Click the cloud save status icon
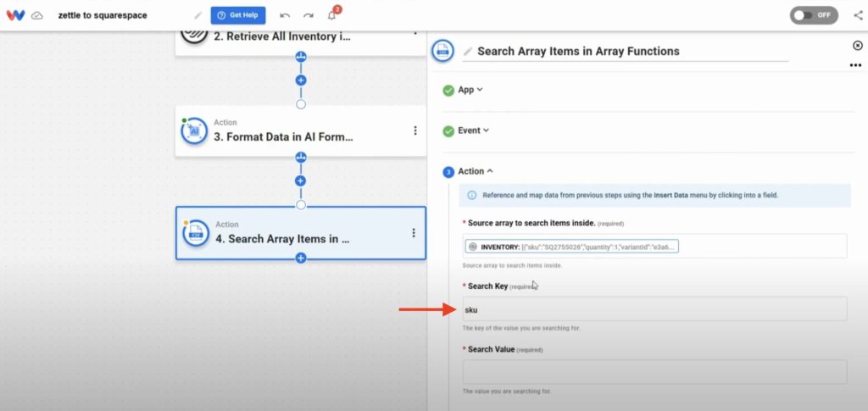Screen dimensions: 868x411 coord(37,15)
